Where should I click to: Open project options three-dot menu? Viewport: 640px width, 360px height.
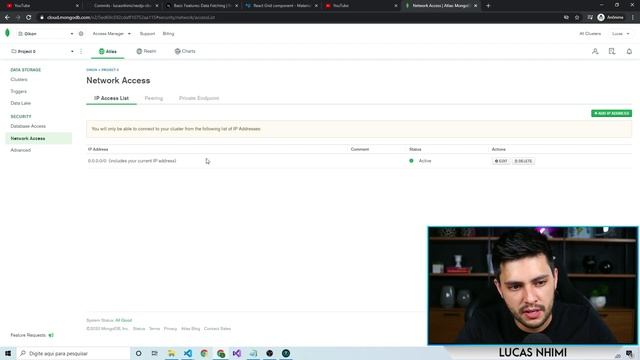81,51
